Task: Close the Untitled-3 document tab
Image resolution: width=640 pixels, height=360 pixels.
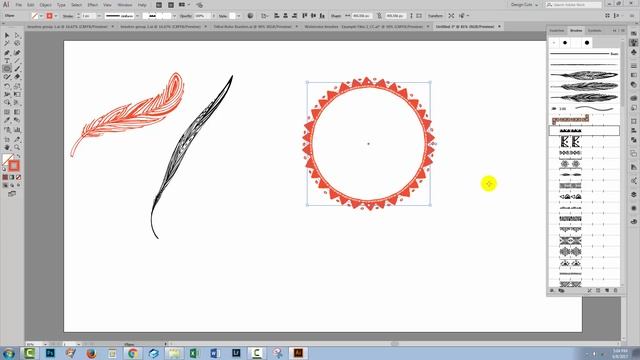Action: point(499,27)
